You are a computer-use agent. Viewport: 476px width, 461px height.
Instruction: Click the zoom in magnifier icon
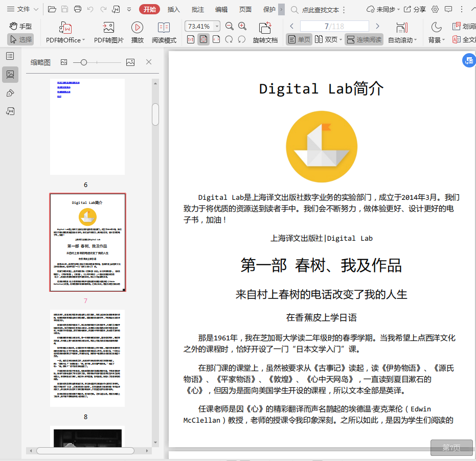pos(242,26)
